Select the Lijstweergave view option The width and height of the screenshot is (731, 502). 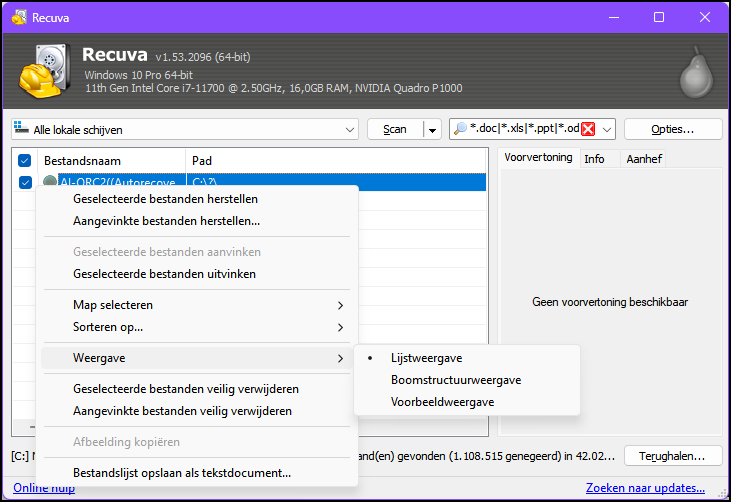pyautogui.click(x=426, y=358)
